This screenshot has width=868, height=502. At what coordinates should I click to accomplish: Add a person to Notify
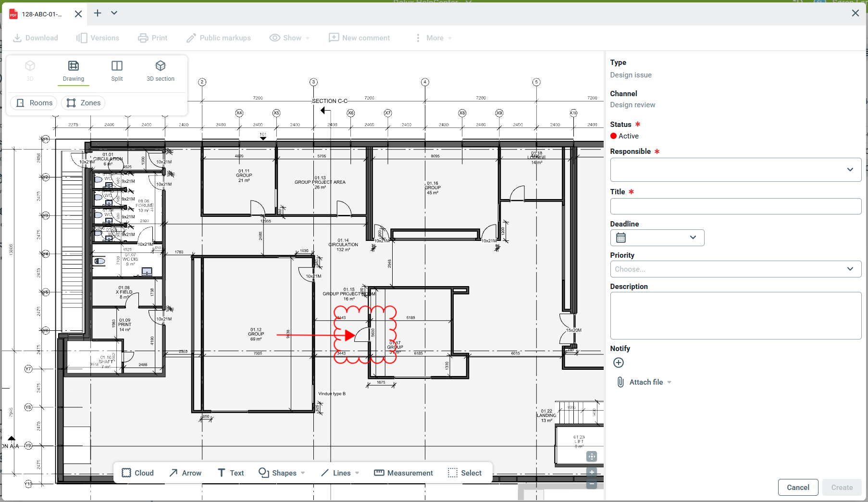point(619,363)
